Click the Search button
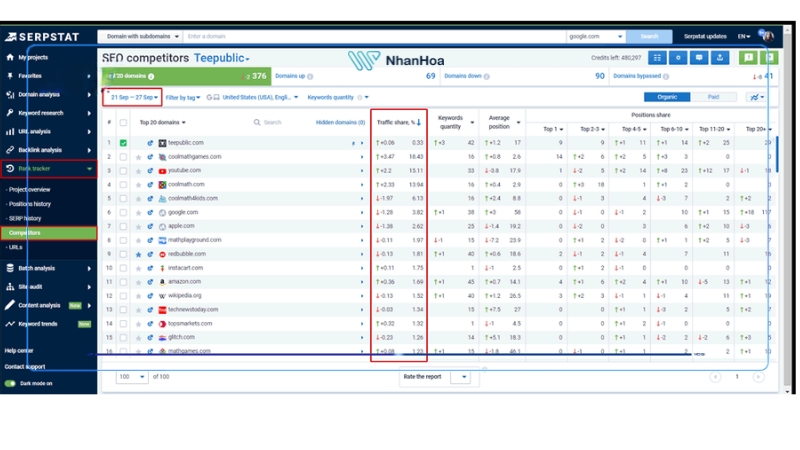 coord(649,36)
